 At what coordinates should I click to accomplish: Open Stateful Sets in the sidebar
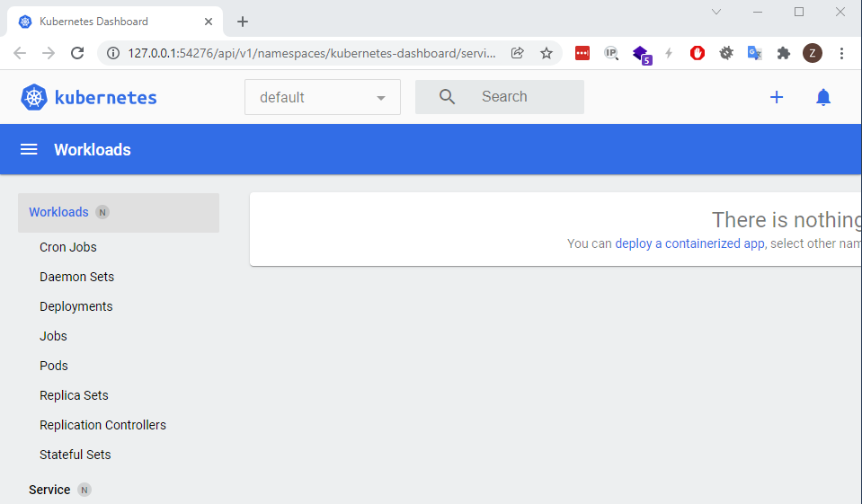point(76,455)
